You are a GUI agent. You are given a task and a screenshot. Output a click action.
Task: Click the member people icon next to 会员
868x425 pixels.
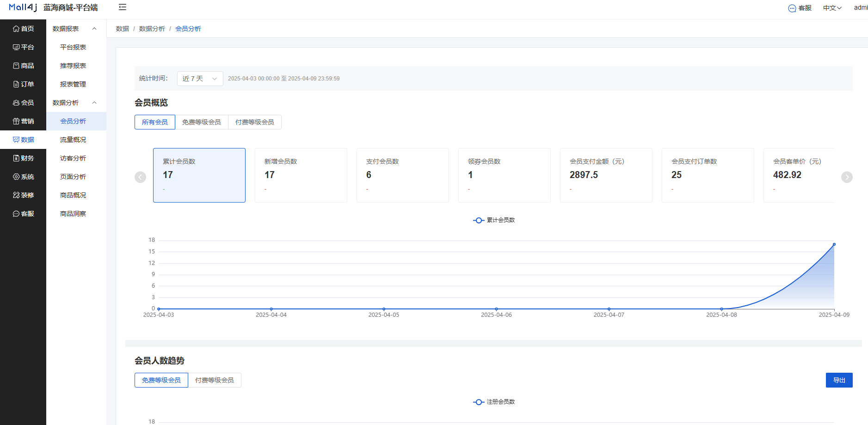[x=16, y=103]
